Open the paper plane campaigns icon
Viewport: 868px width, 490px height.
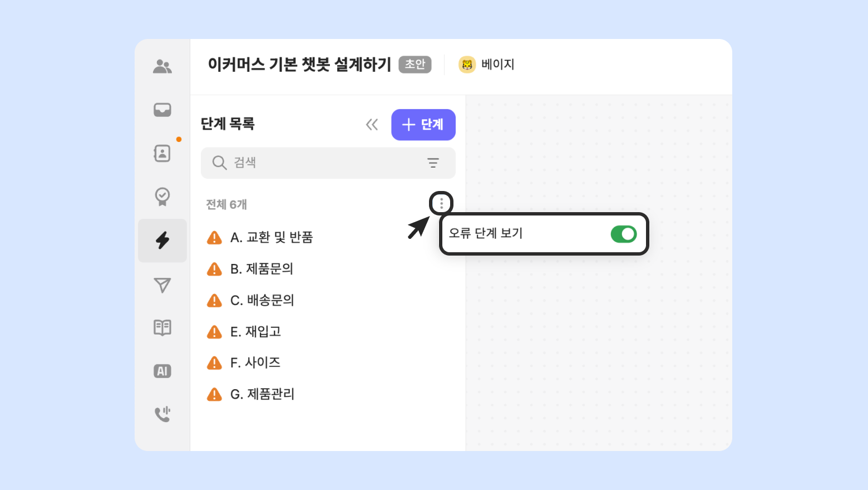click(x=162, y=285)
